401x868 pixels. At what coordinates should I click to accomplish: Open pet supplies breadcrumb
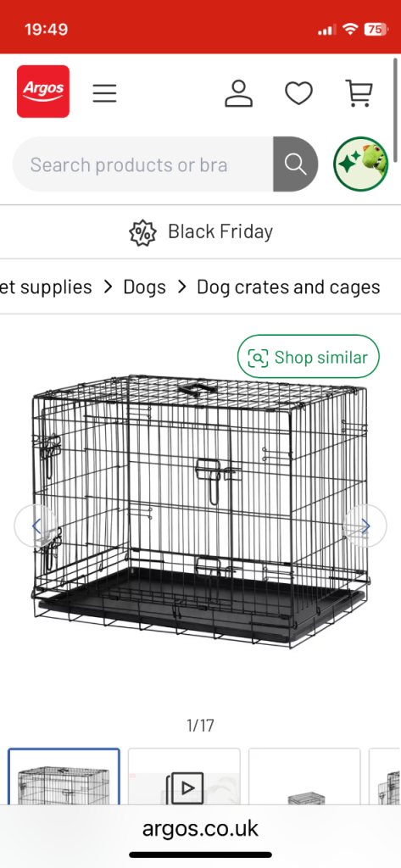(x=46, y=287)
